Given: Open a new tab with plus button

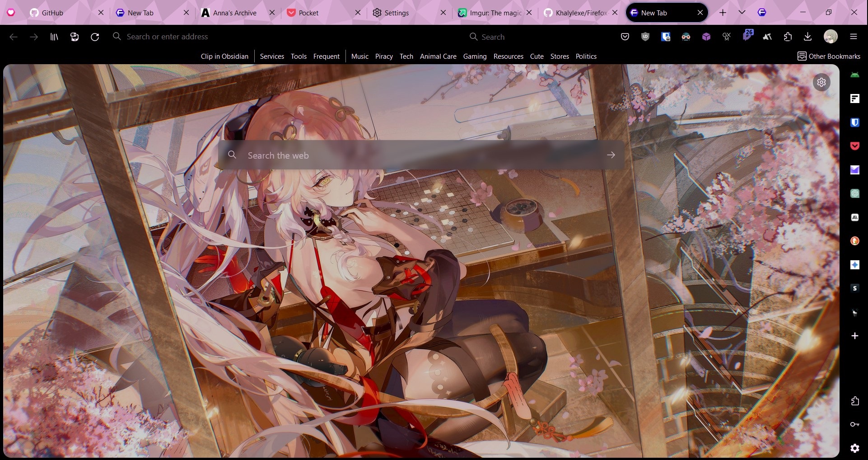Looking at the screenshot, I should click(x=723, y=13).
